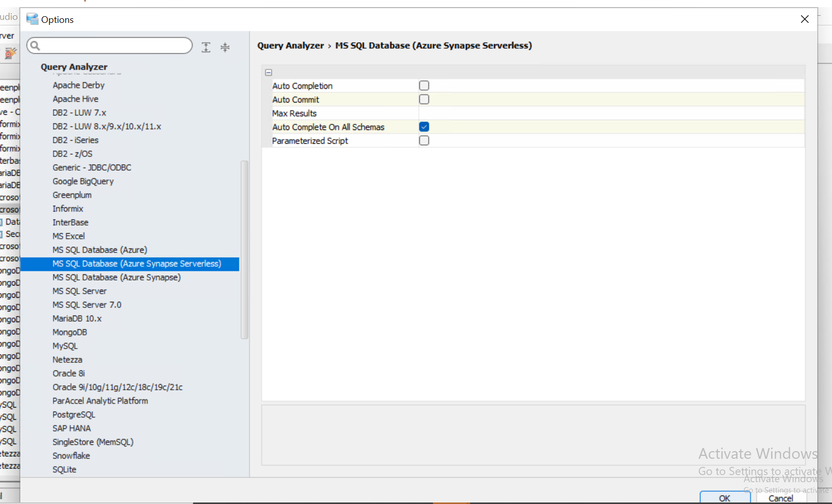Select PostgreSQL in the tree

click(x=74, y=415)
